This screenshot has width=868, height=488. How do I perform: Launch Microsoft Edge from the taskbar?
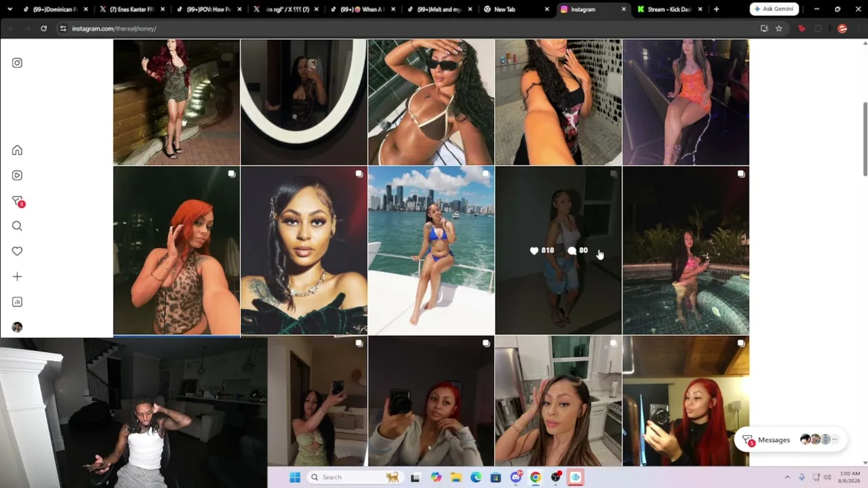point(476,477)
